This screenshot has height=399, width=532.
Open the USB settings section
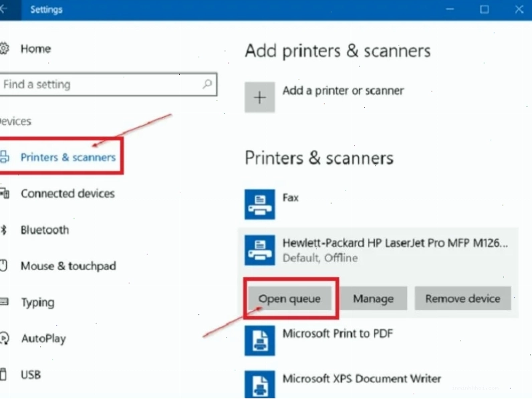click(x=31, y=374)
